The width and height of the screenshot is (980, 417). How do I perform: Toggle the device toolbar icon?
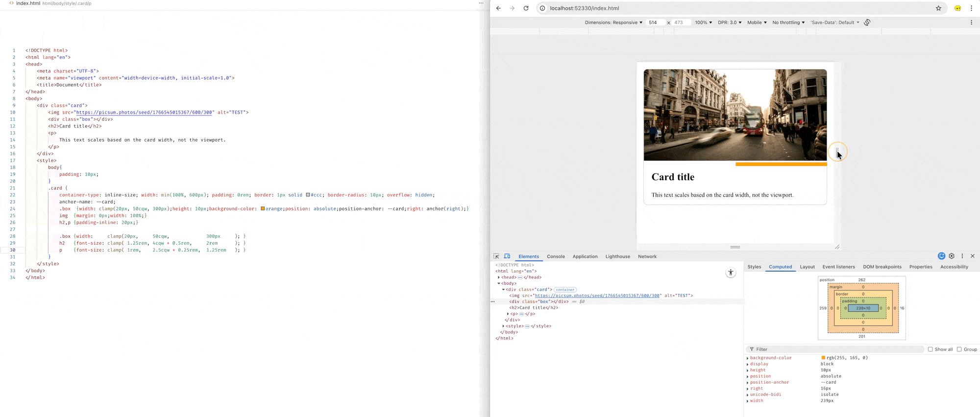(x=507, y=256)
